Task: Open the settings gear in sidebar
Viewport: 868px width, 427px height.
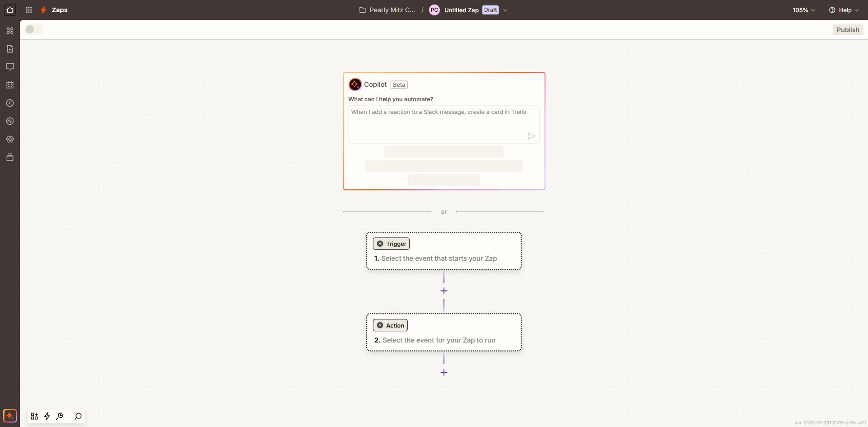Action: pyautogui.click(x=10, y=139)
